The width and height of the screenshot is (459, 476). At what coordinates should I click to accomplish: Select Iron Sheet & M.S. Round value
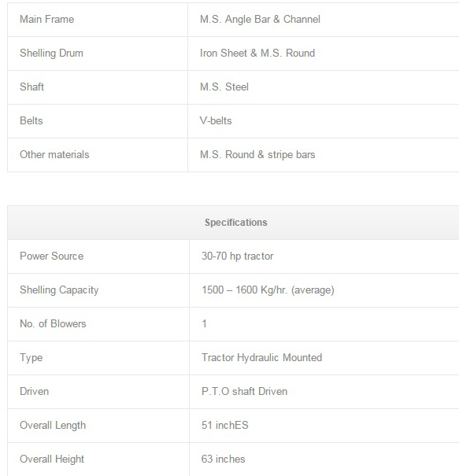257,54
